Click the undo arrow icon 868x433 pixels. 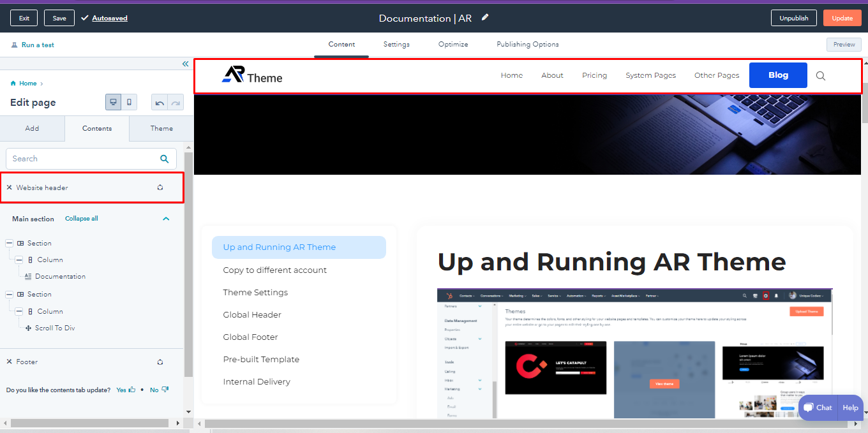point(160,103)
